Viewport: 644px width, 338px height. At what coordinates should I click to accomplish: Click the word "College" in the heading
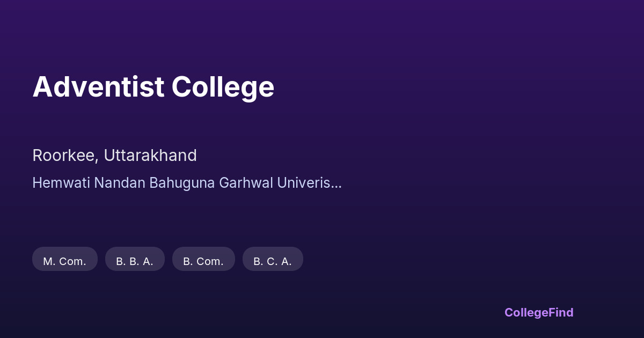pos(223,87)
